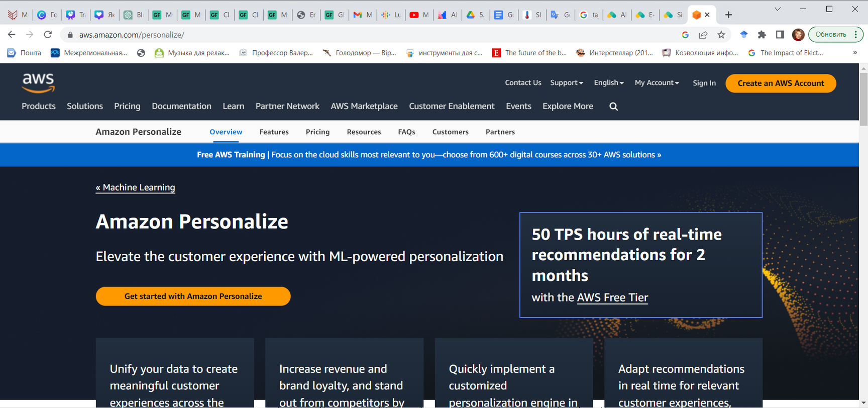Expand the English language dropdown
The image size is (868, 408).
click(609, 83)
